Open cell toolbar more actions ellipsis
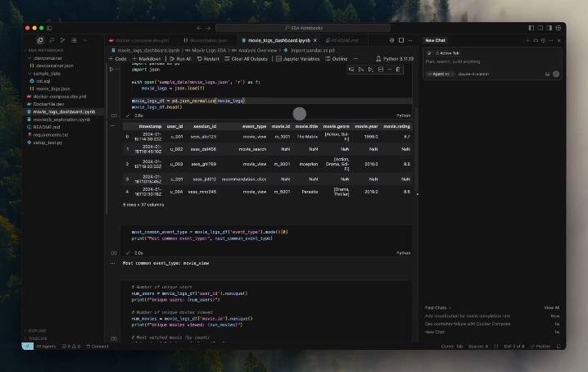This screenshot has height=372, width=588. pos(389,70)
